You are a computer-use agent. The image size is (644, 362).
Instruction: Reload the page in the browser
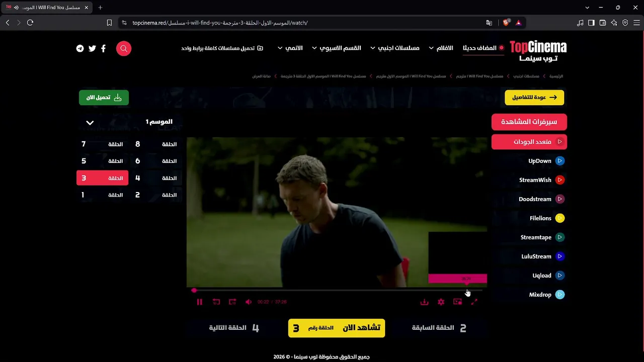point(30,23)
